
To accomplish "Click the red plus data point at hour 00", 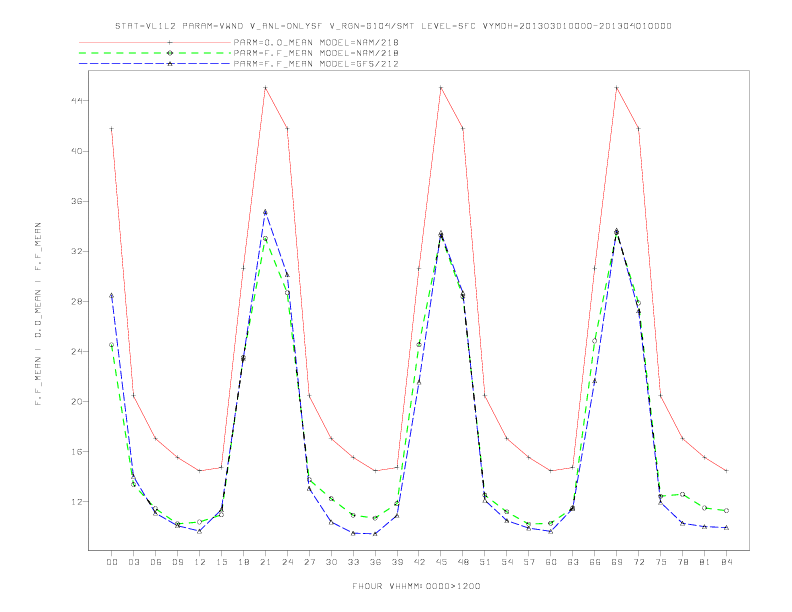I will click(x=112, y=129).
